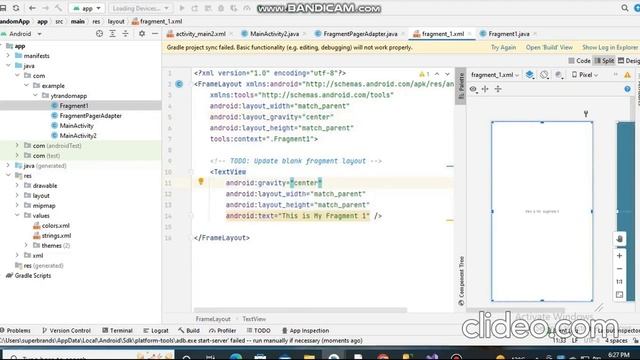Open the app run configuration dropdown
640x360 pixels.
click(87, 8)
